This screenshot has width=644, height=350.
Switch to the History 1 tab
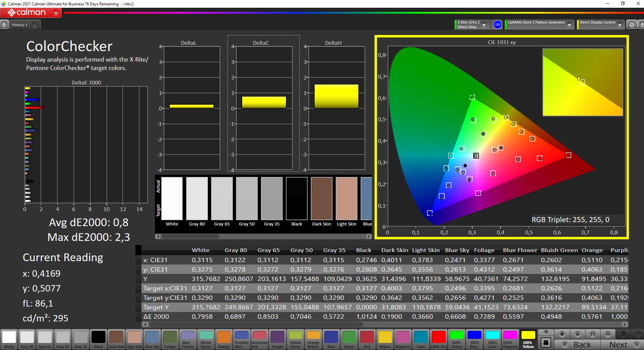click(x=20, y=25)
